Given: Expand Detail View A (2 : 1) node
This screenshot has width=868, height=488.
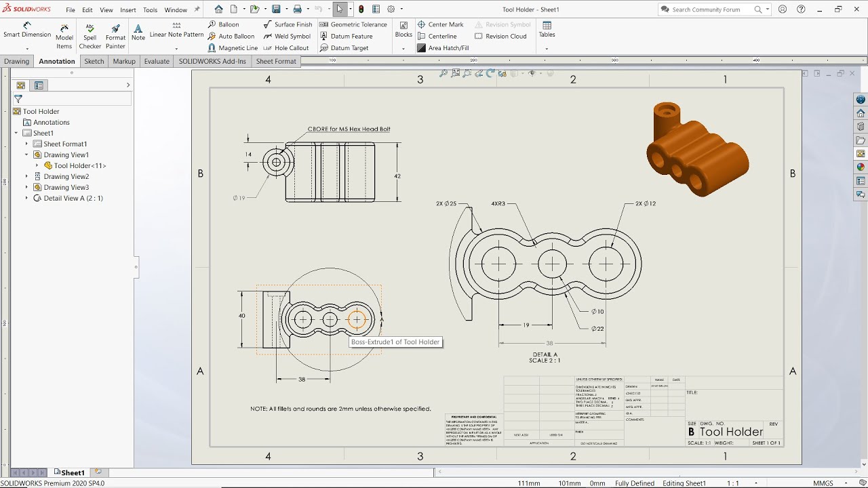Looking at the screenshot, I should pyautogui.click(x=27, y=198).
